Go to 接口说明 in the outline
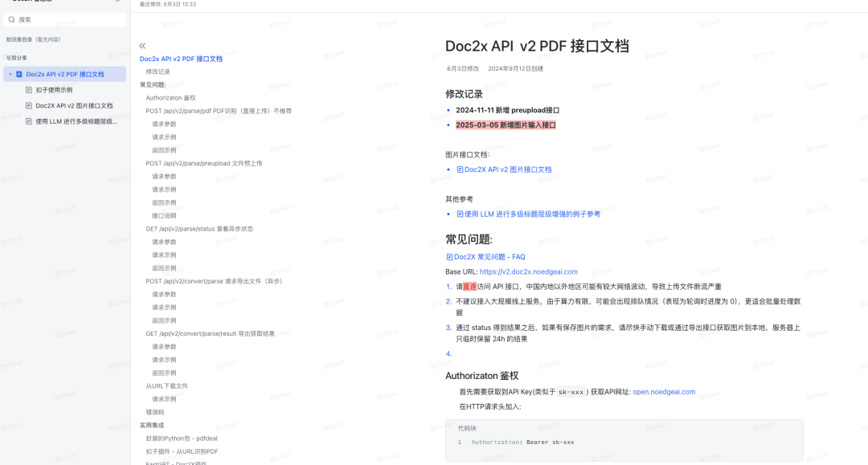Image resolution: width=868 pixels, height=465 pixels. pos(164,216)
